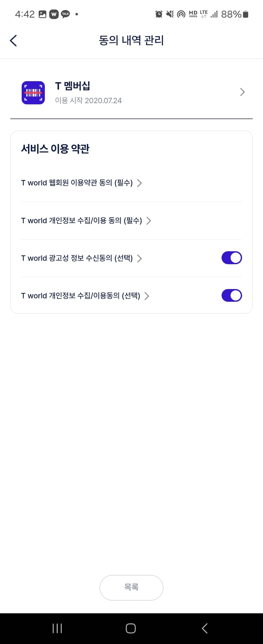Image resolution: width=263 pixels, height=644 pixels.
Task: Tap the T 멤버십 barcode app icon
Action: [x=33, y=93]
